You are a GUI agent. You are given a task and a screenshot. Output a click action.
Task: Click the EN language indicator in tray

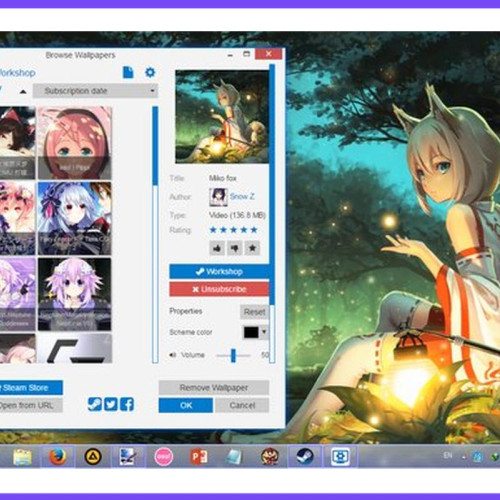(448, 455)
